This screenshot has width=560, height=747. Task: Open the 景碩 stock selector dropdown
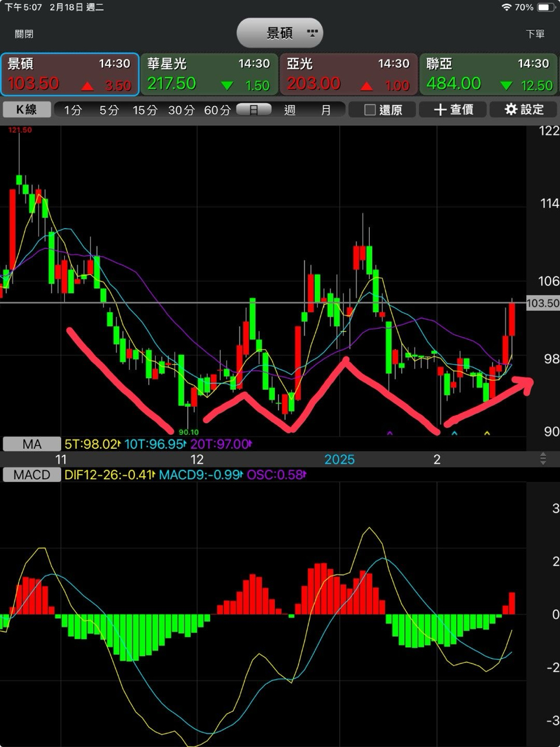coord(280,33)
